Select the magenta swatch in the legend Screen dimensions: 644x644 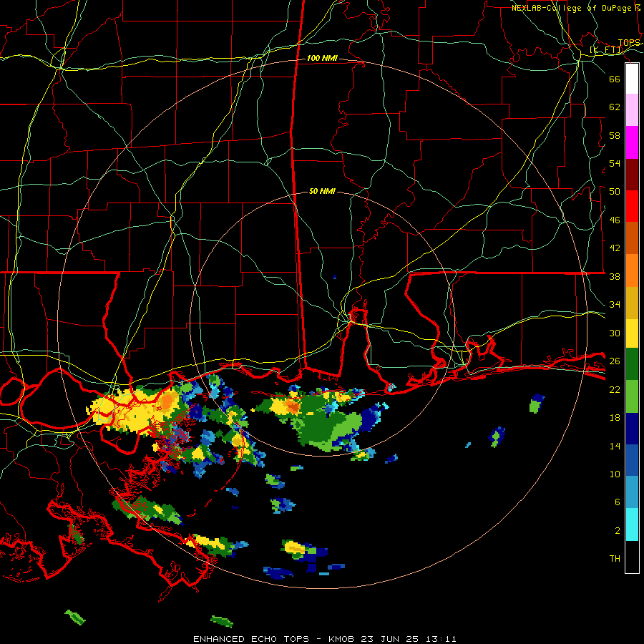point(632,142)
